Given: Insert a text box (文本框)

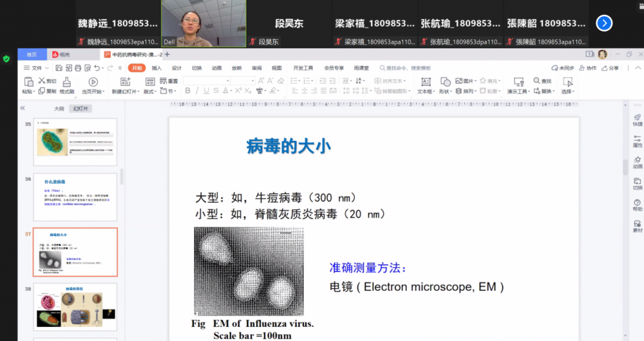Looking at the screenshot, I should point(425,82).
